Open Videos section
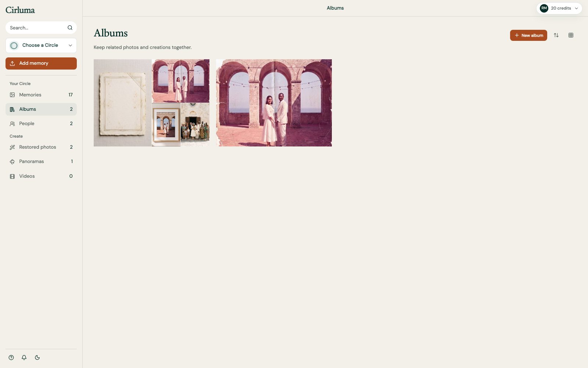 (x=41, y=176)
